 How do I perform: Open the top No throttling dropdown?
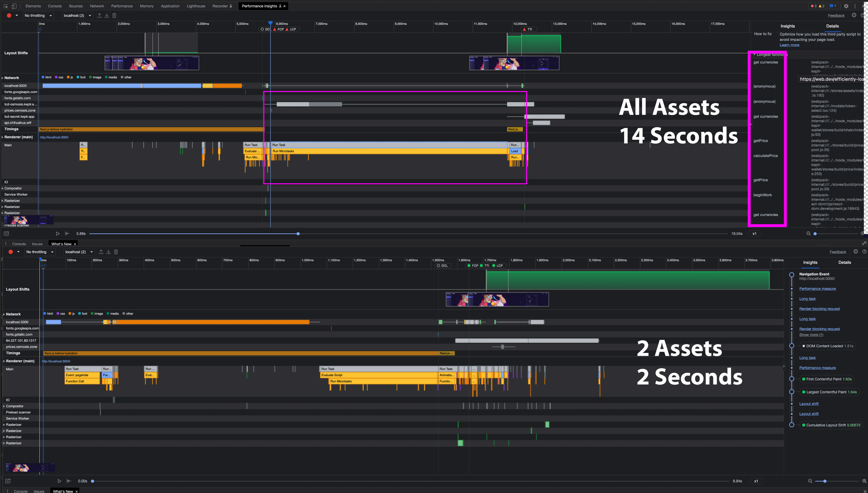(38, 16)
